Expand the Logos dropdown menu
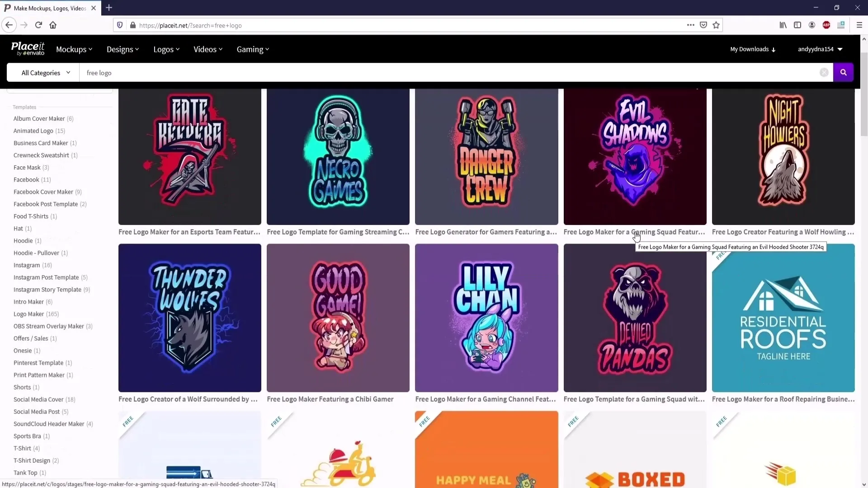 coord(166,49)
